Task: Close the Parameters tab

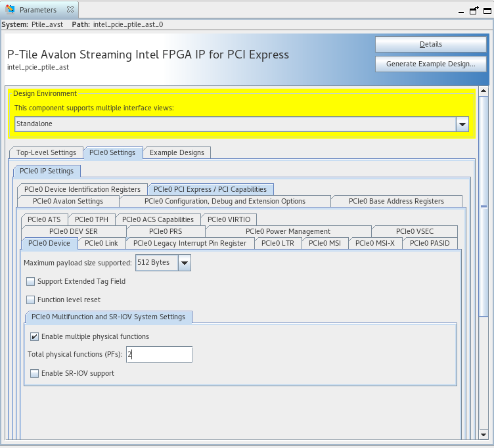Action: point(70,9)
